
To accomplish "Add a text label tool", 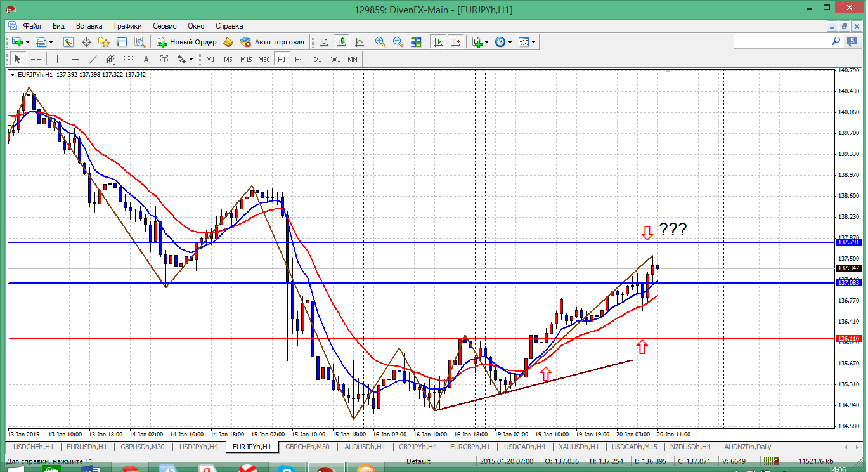I will click(146, 59).
